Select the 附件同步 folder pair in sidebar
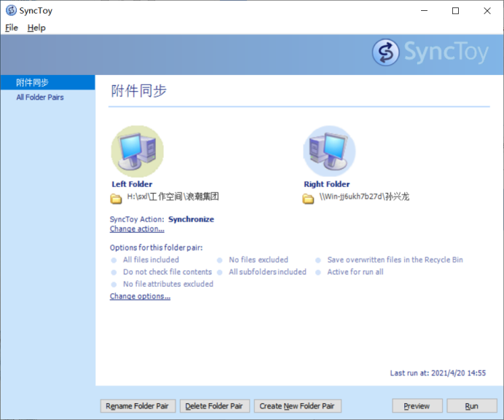Image resolution: width=504 pixels, height=420 pixels. pyautogui.click(x=47, y=82)
